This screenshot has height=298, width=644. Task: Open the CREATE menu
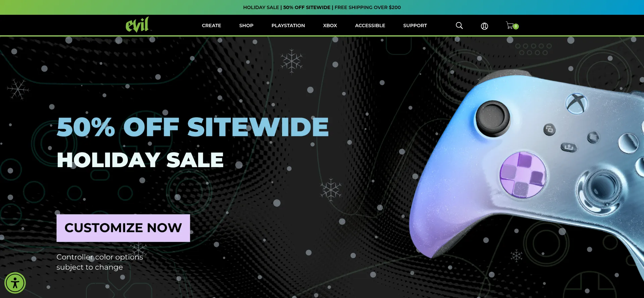(x=211, y=26)
